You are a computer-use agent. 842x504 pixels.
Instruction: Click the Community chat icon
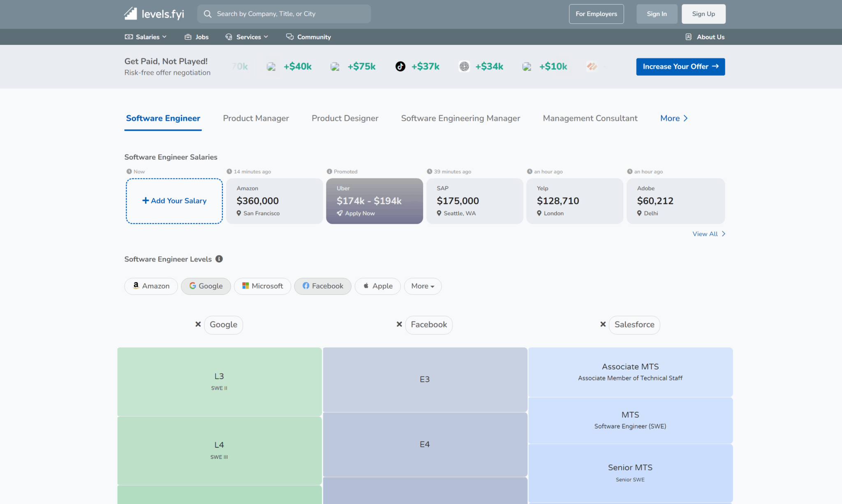290,37
